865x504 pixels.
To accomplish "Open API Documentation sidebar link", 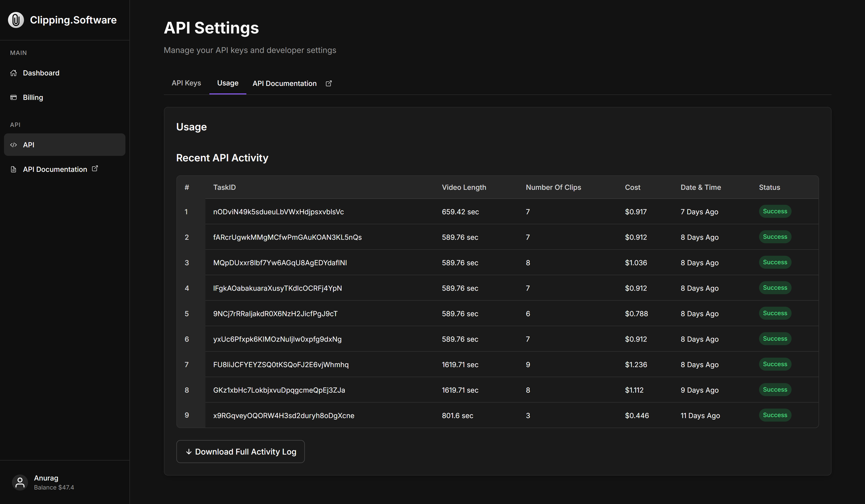I will click(x=64, y=169).
